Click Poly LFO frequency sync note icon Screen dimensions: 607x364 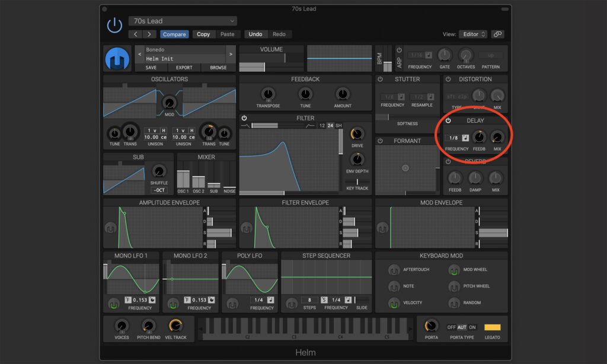click(270, 300)
